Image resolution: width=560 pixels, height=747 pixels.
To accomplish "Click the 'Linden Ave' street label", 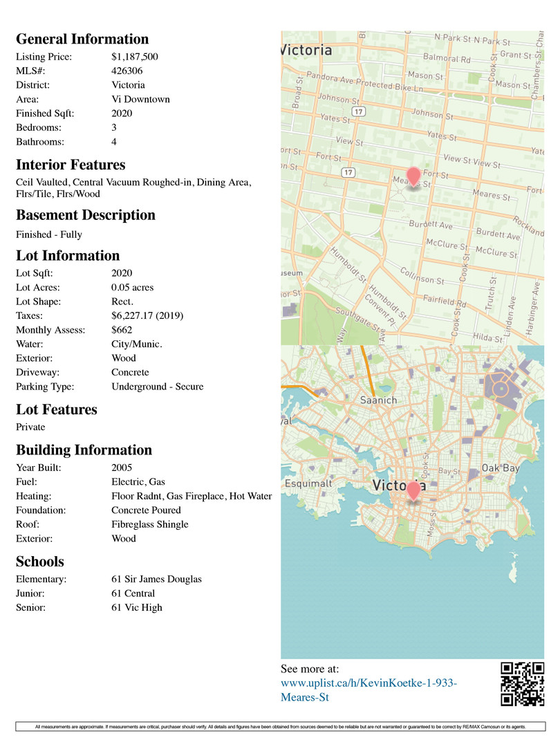I will (x=510, y=316).
